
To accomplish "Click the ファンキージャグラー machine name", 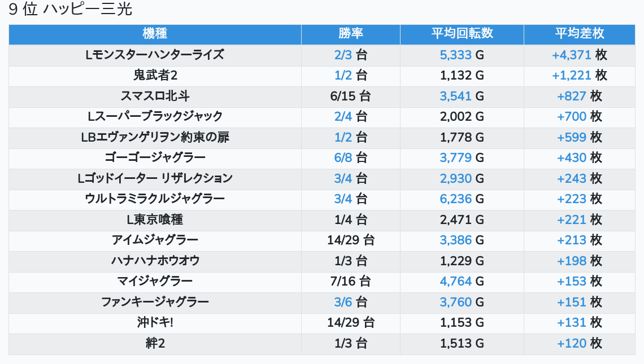I will 155,302.
